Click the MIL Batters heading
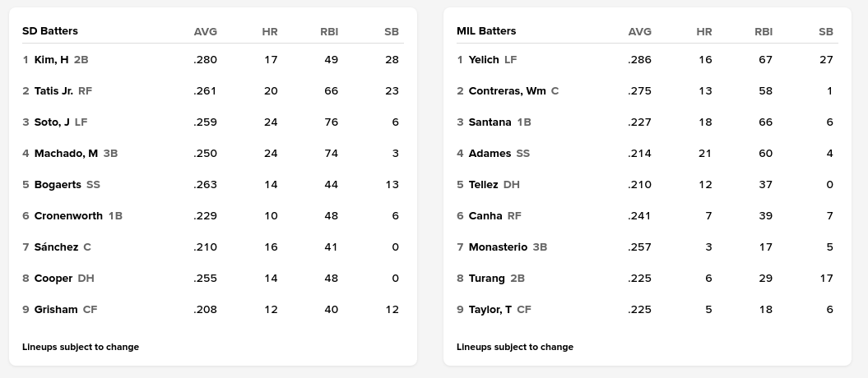Screen dimensions: 868x378 pos(486,31)
